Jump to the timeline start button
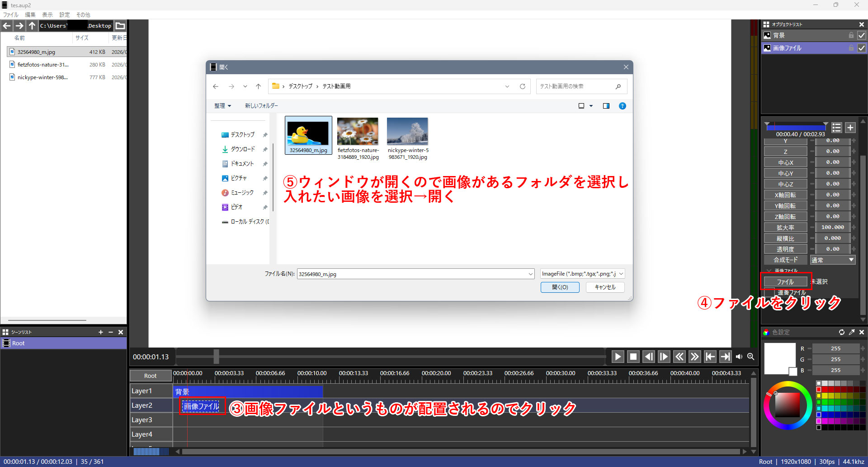This screenshot has height=467, width=868. (x=710, y=357)
